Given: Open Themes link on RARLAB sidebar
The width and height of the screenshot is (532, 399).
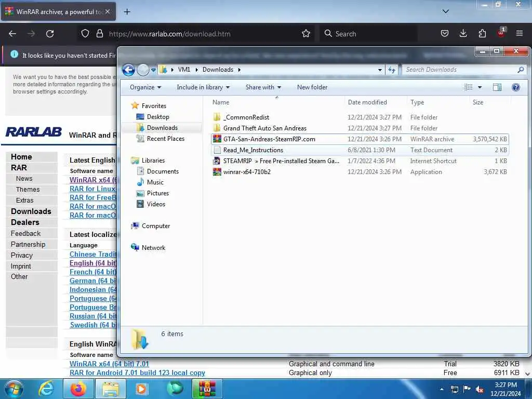Looking at the screenshot, I should 28,189.
